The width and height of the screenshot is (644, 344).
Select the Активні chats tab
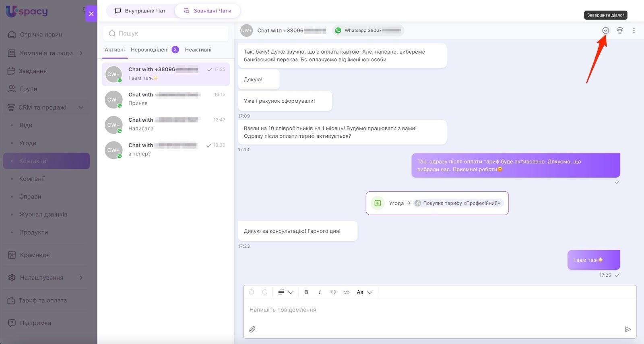(x=115, y=50)
